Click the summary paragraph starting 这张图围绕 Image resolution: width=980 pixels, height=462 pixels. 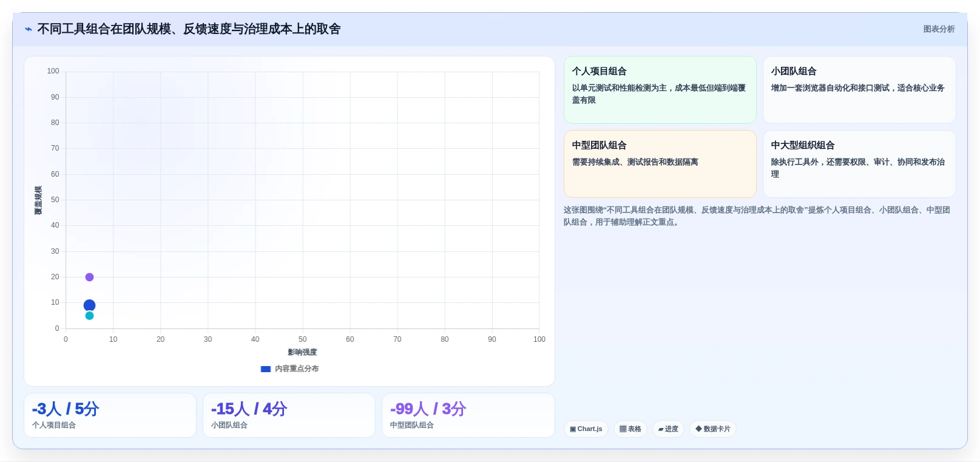pos(757,216)
